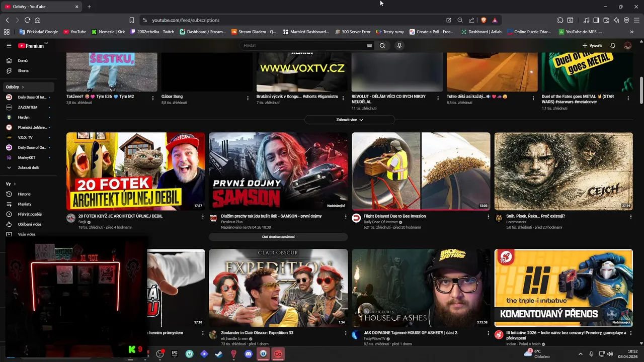Open Historie in the sidebar
Image resolution: width=644 pixels, height=362 pixels.
[x=28, y=194]
